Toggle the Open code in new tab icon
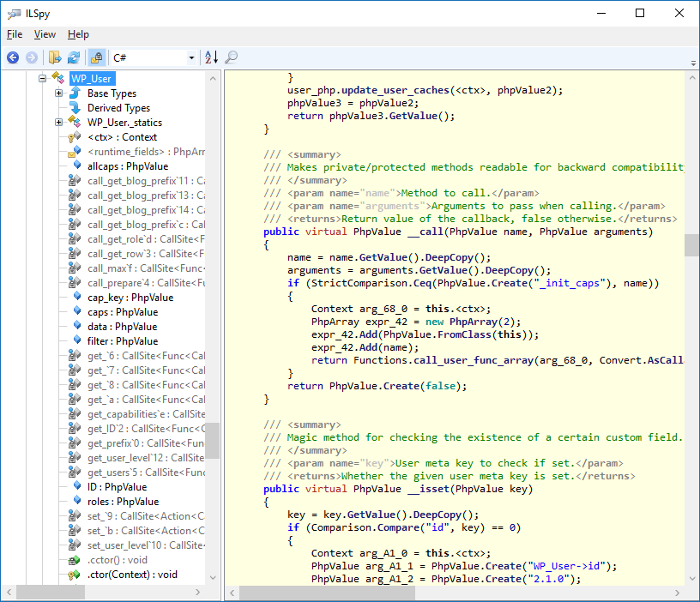This screenshot has width=700, height=602. pyautogui.click(x=97, y=57)
